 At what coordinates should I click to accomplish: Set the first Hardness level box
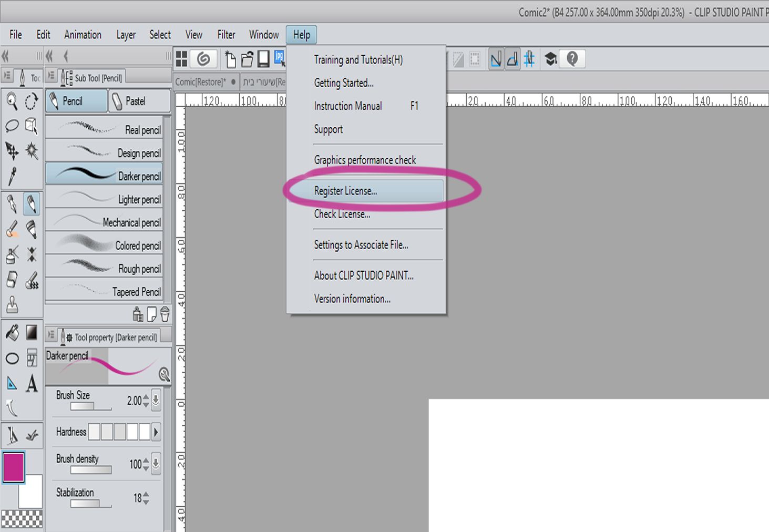pyautogui.click(x=94, y=432)
